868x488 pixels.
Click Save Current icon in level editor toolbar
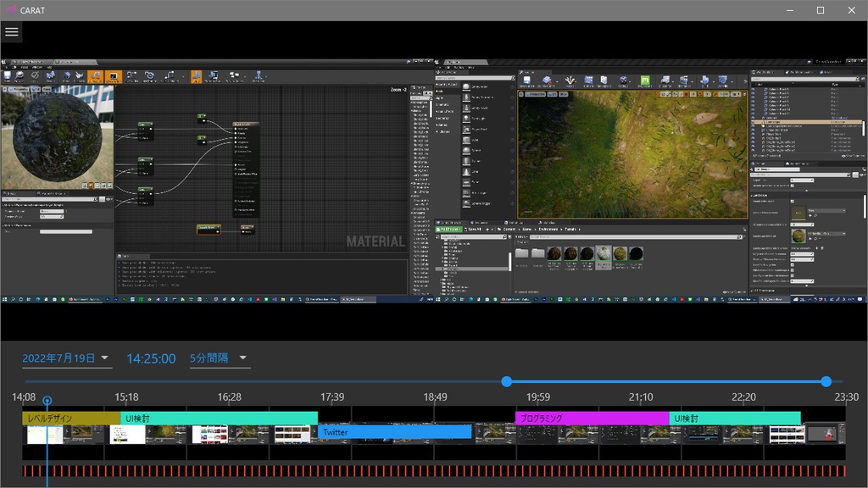[526, 80]
